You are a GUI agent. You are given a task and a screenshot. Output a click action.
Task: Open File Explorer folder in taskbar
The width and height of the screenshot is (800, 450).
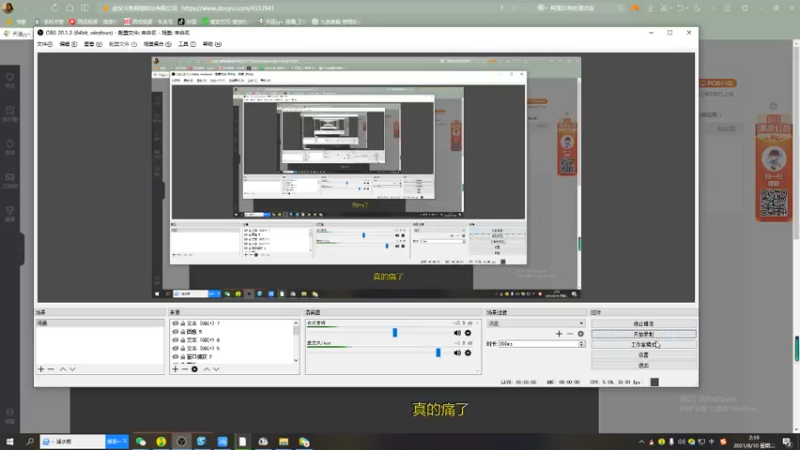284,441
